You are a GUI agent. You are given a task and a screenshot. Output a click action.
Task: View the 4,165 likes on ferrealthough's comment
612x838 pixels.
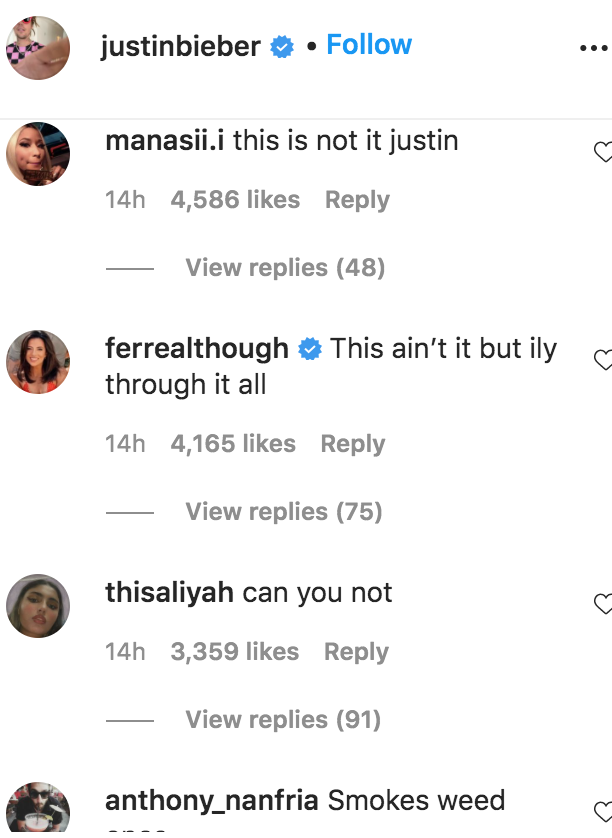pyautogui.click(x=233, y=444)
